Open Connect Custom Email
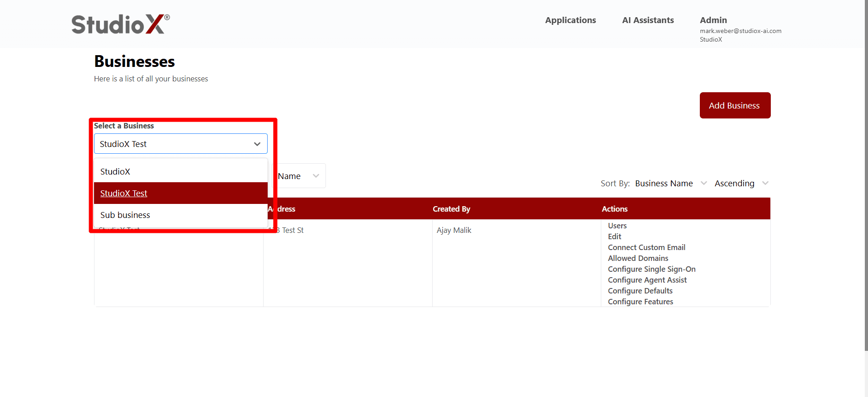The image size is (868, 397). [646, 247]
